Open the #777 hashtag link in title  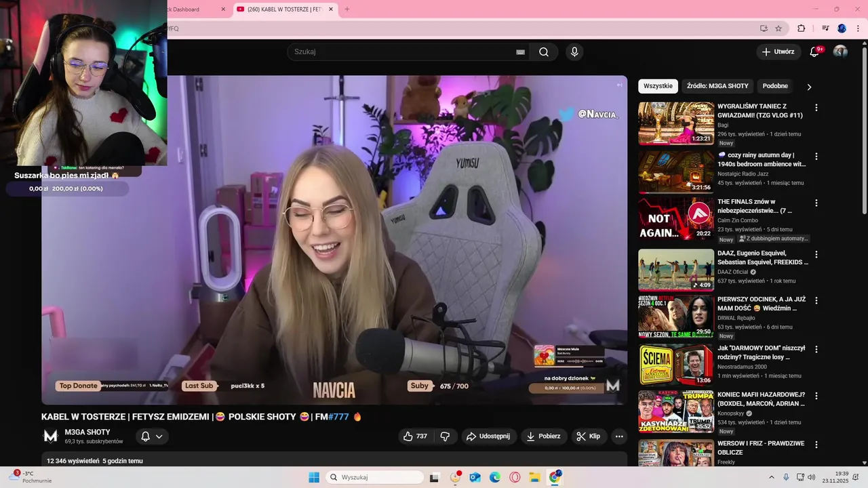pos(338,417)
